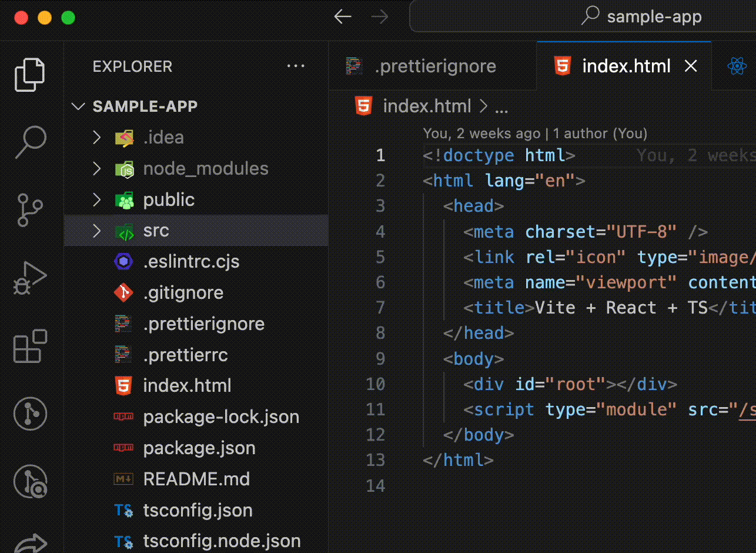Viewport: 756px width, 553px height.
Task: Click the HTML5 icon in the breadcrumb
Action: pos(364,106)
